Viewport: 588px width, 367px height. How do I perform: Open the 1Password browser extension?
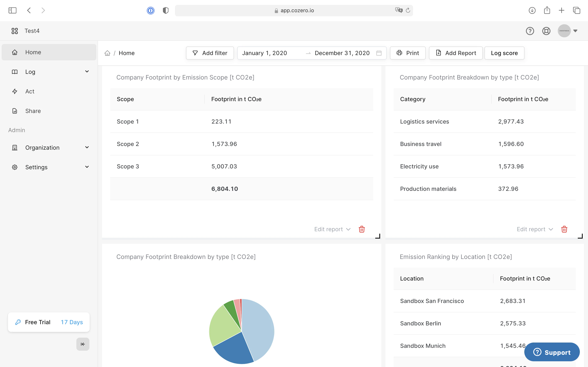click(x=151, y=10)
